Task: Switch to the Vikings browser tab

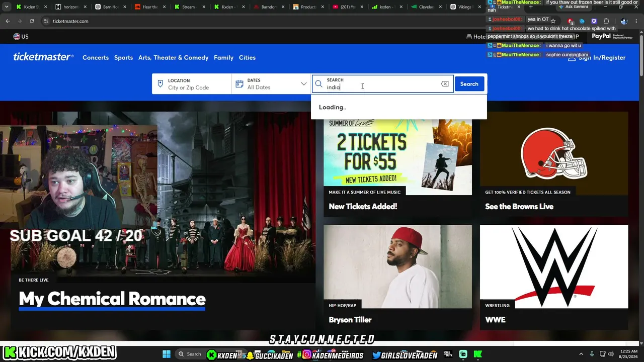Action: tap(466, 7)
